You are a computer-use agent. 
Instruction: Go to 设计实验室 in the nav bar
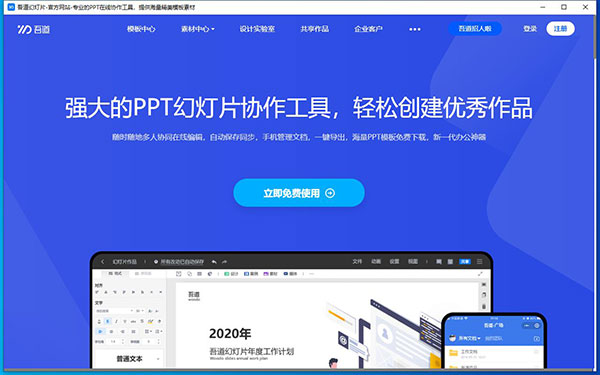pos(257,29)
